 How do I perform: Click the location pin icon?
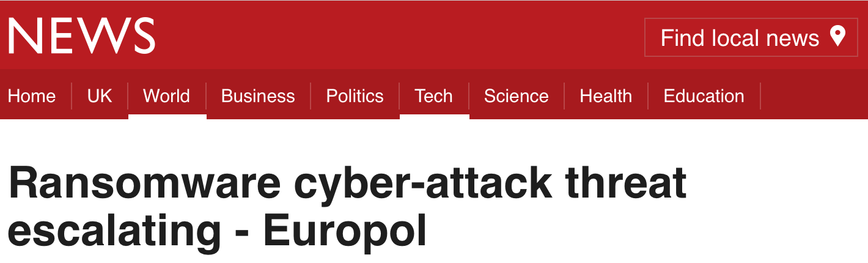(837, 37)
